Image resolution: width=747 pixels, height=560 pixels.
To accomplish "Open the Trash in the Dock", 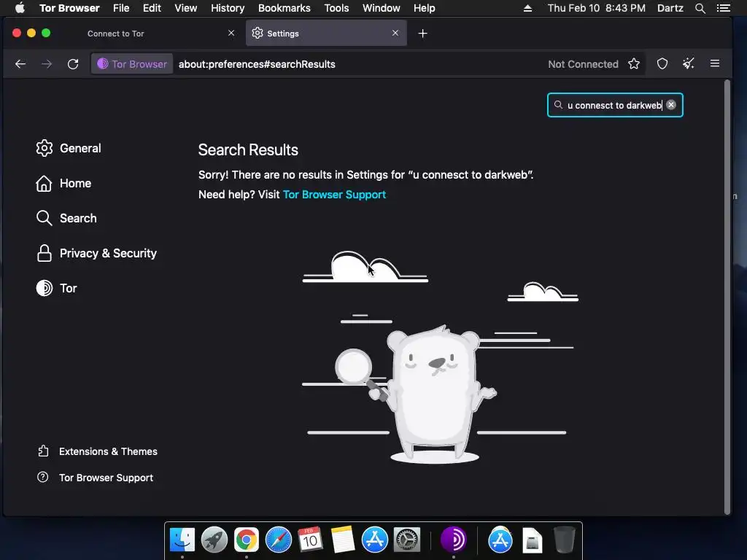I will pos(565,540).
